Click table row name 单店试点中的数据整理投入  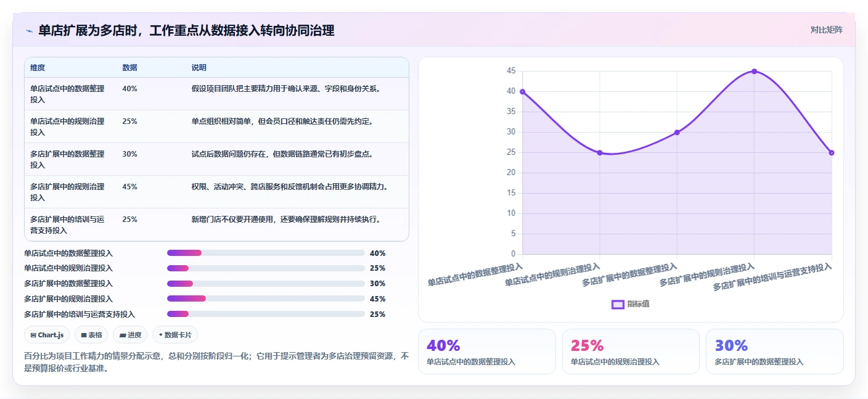[67, 94]
